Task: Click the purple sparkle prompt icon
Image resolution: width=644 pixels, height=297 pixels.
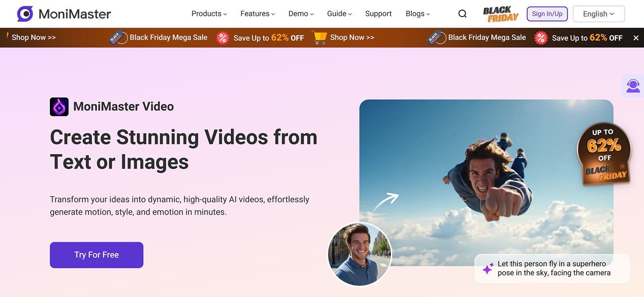Action: 488,268
